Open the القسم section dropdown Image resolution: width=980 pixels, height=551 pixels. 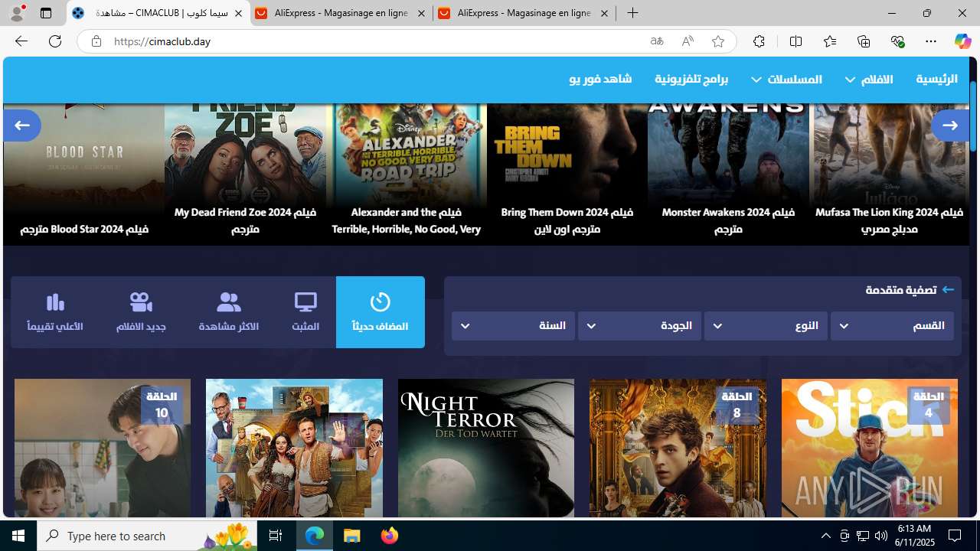(x=892, y=326)
